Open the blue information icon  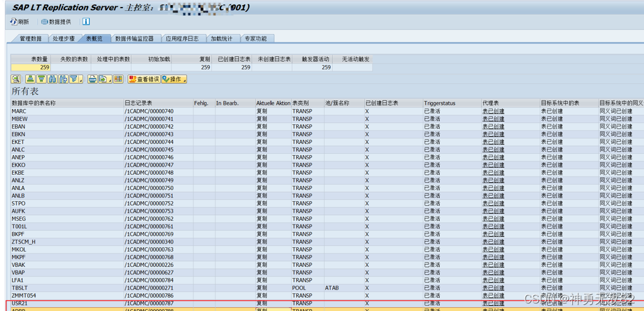[x=86, y=22]
